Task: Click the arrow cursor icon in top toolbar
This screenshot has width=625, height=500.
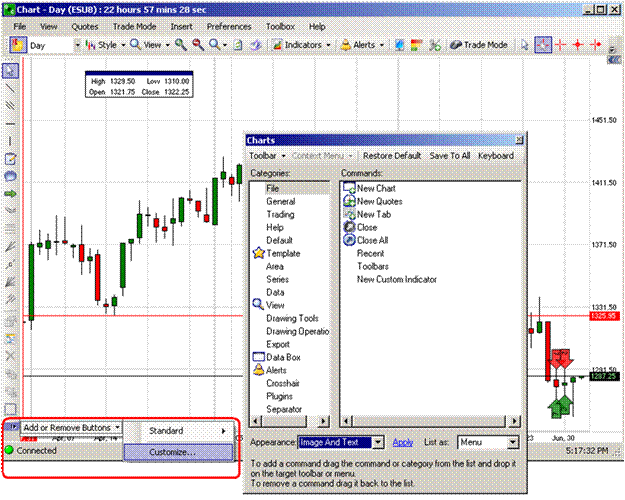Action: coord(524,45)
